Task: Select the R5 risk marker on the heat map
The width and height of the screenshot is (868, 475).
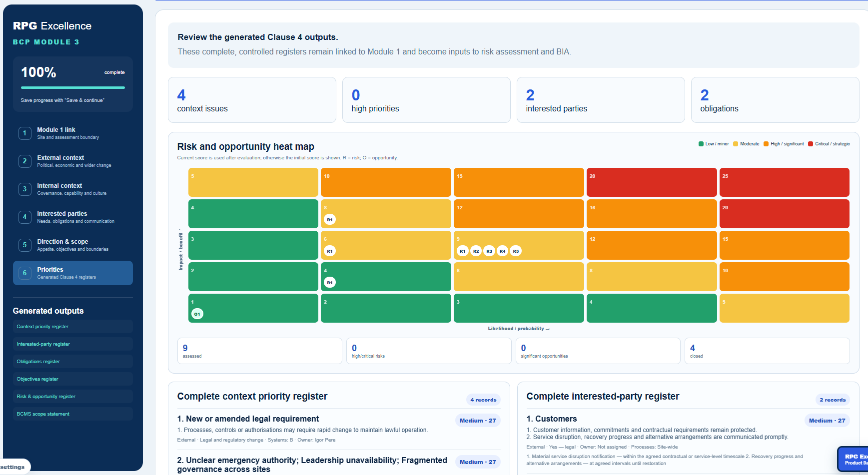Action: 516,251
